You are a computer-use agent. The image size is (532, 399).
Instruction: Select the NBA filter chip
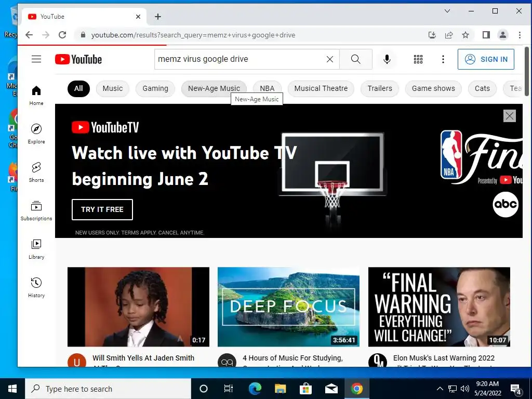click(267, 88)
